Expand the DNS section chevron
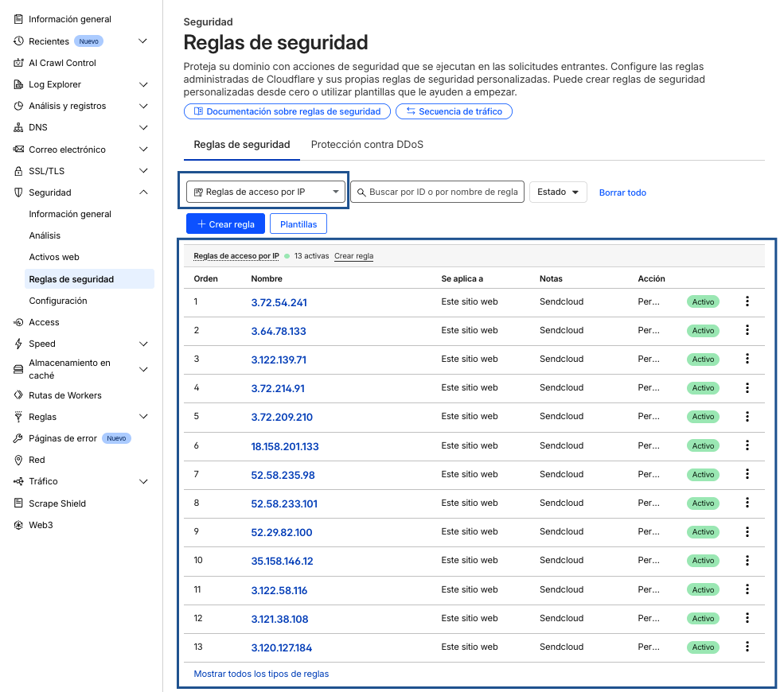Image resolution: width=784 pixels, height=692 pixels. click(143, 127)
